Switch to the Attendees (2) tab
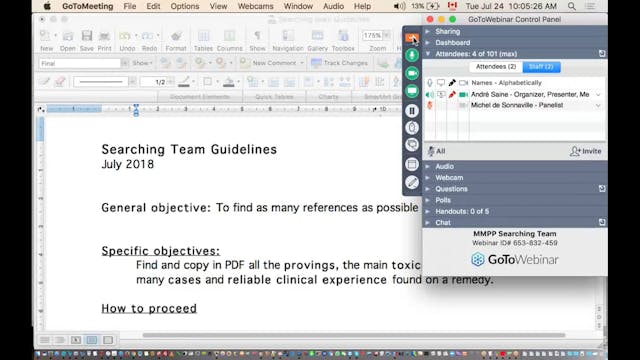Viewport: 640px width, 360px height. [496, 67]
